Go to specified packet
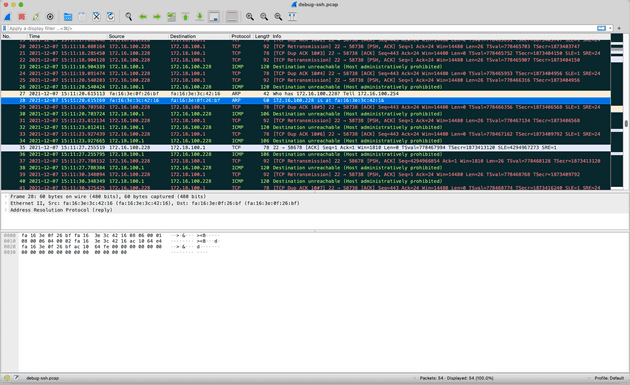The height and width of the screenshot is (385, 630). [x=171, y=17]
